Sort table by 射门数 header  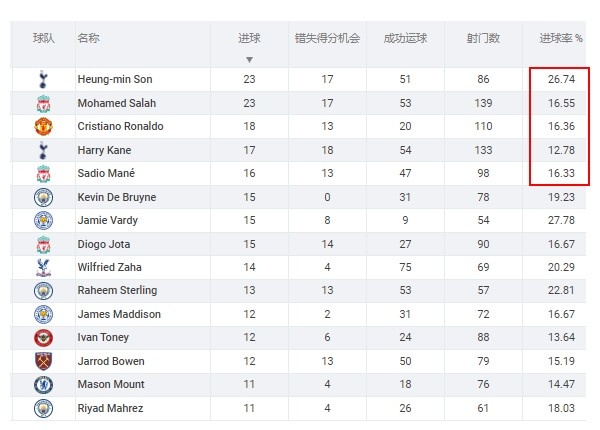click(x=483, y=38)
